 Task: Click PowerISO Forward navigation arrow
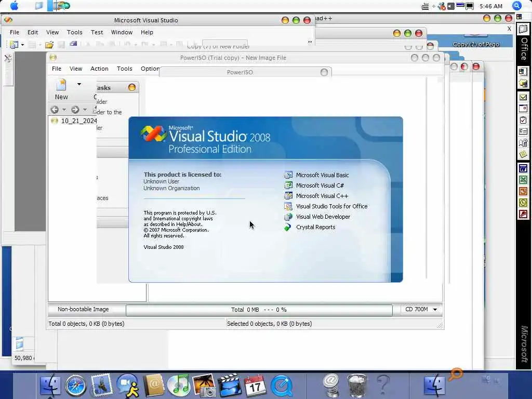pyautogui.click(x=75, y=110)
